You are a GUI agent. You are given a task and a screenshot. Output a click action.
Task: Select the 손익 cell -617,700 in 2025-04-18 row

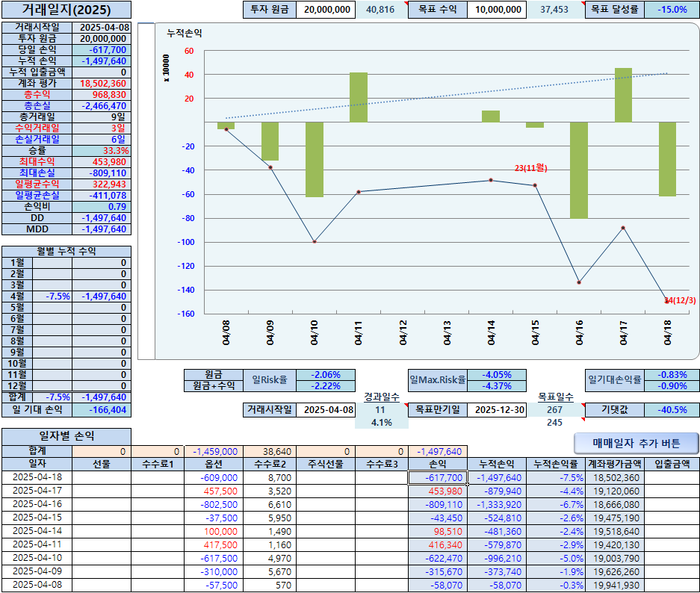click(x=438, y=477)
